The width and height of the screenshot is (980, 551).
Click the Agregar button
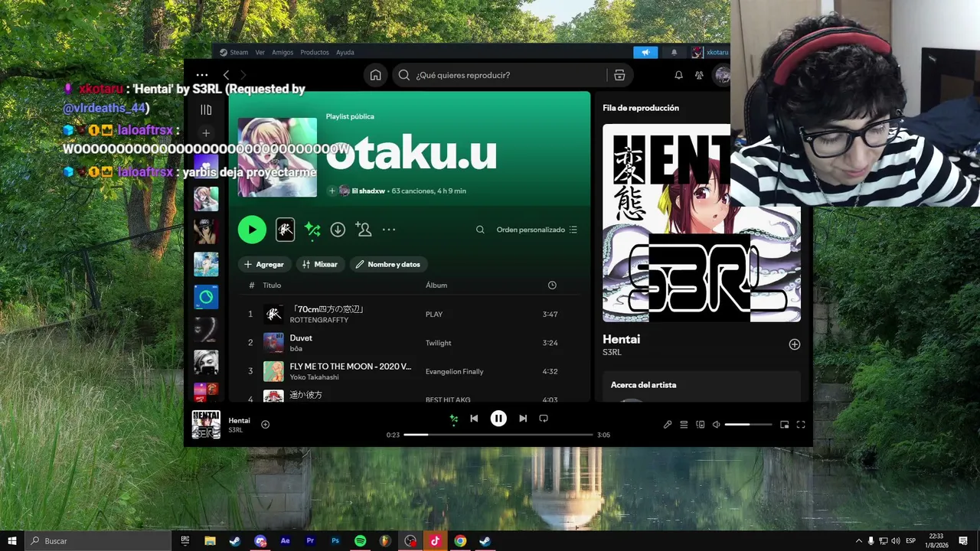click(263, 264)
